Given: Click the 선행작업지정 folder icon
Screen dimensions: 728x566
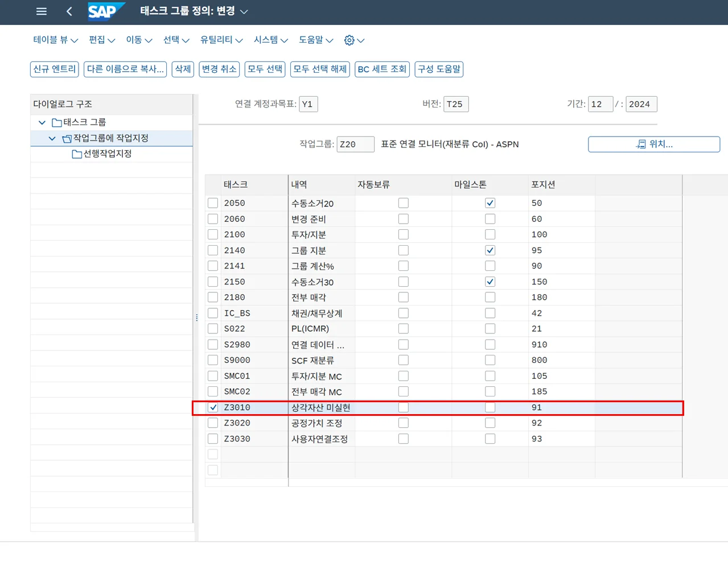Looking at the screenshot, I should (77, 154).
